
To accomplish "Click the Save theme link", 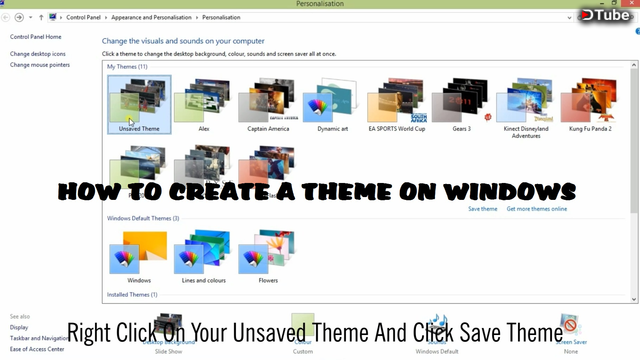I will 482,209.
